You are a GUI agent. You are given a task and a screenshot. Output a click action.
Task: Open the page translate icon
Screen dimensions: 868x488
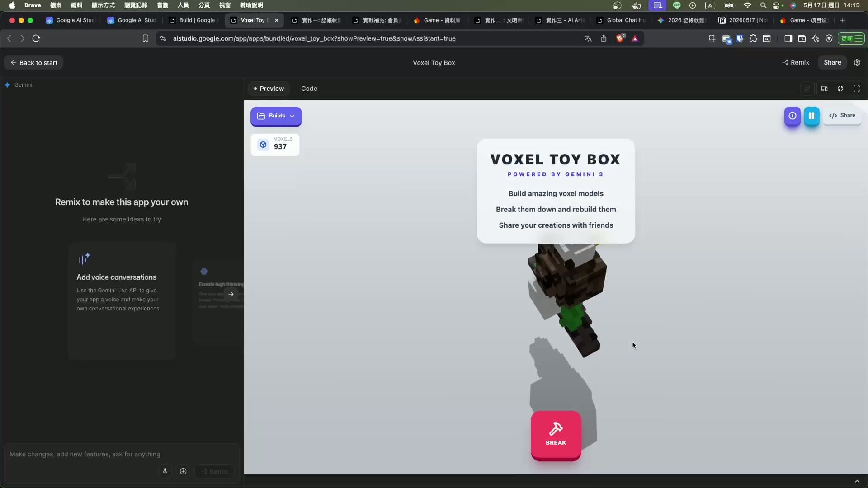[x=588, y=38]
